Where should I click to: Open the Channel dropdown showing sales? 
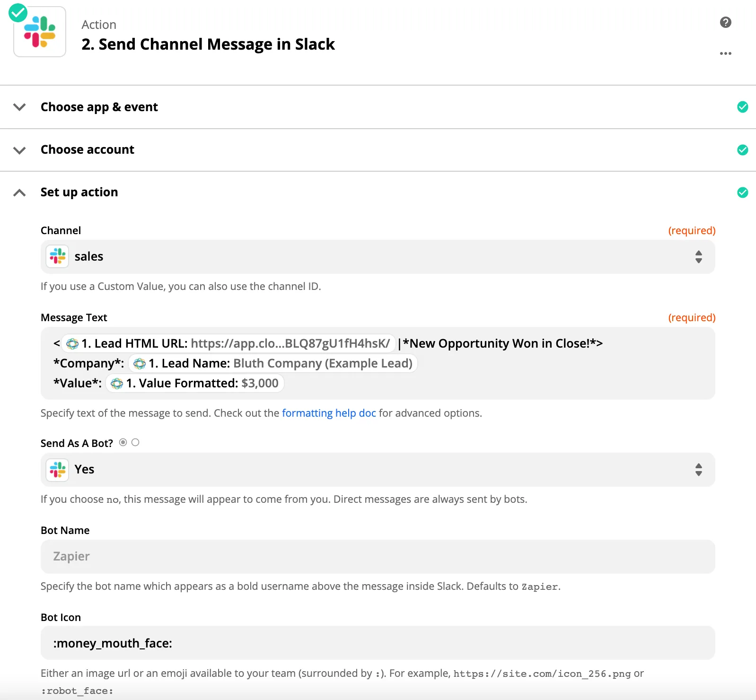(x=378, y=257)
